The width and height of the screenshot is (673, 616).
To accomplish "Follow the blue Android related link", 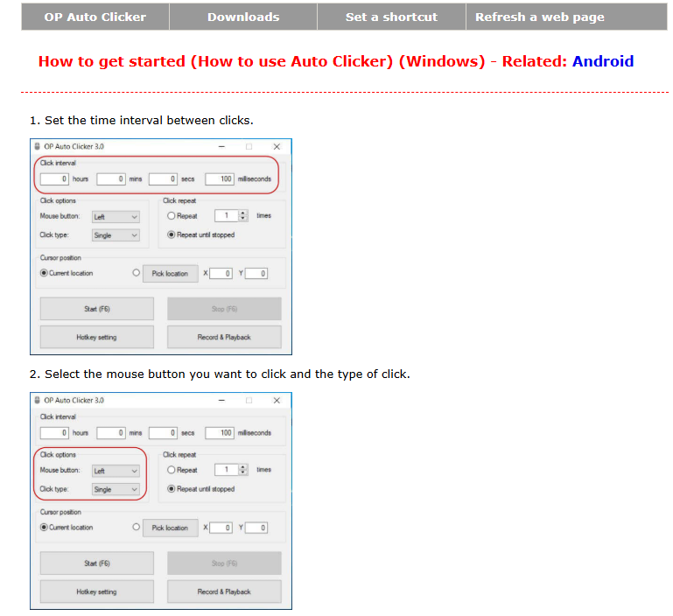I will (x=603, y=61).
